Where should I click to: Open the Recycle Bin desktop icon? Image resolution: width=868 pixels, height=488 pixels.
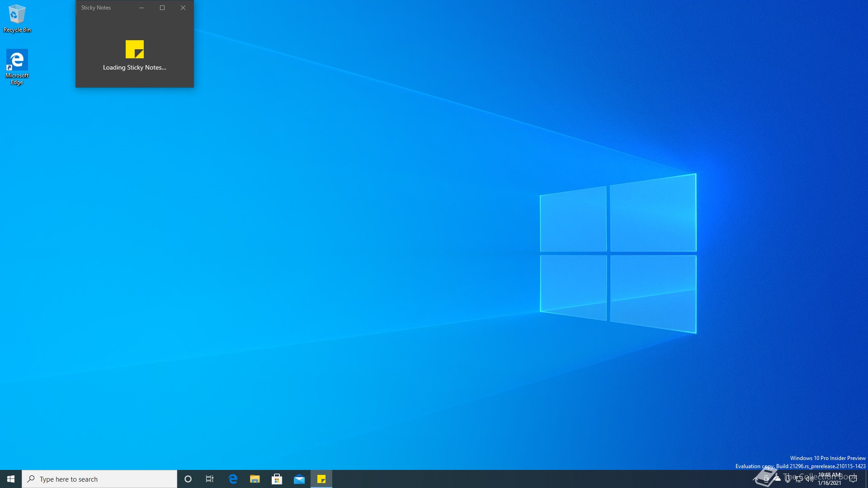[x=17, y=19]
